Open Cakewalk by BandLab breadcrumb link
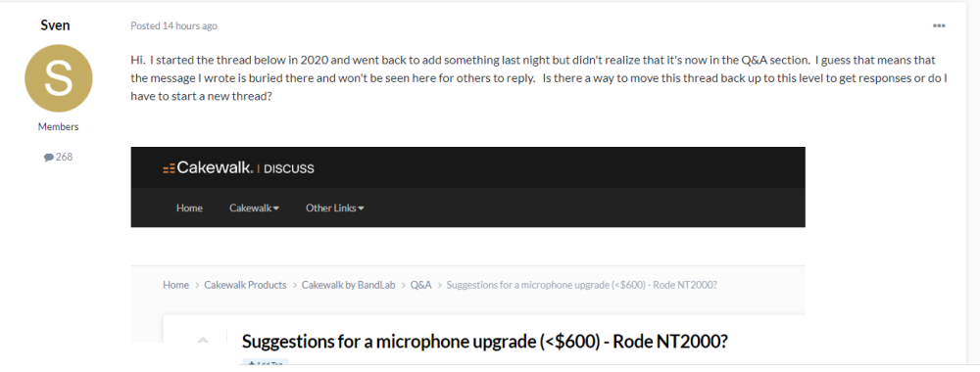 348,285
